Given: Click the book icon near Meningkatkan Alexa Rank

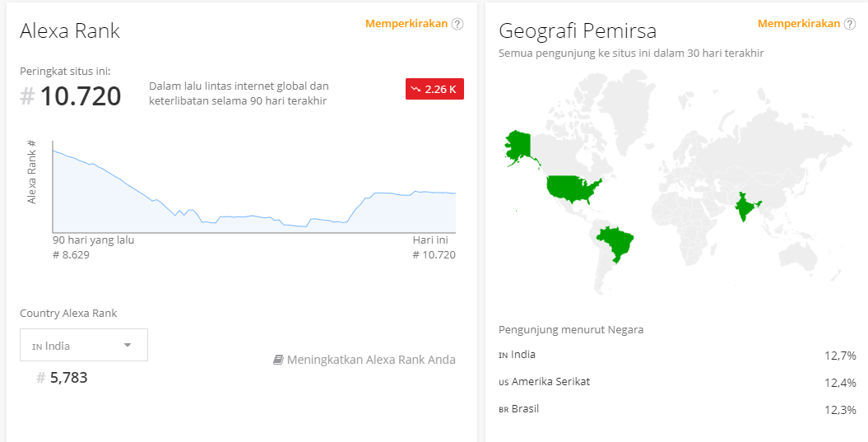Looking at the screenshot, I should click(x=278, y=360).
